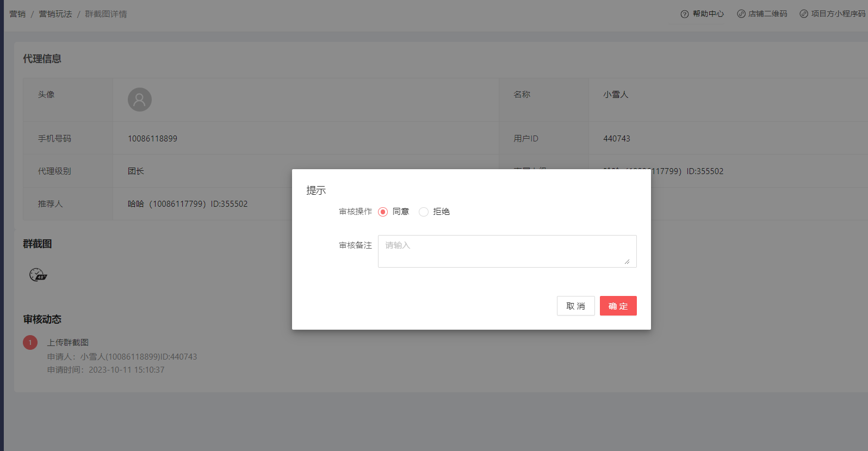
Task: Click the 店铺二维码 label in the header
Action: click(767, 14)
